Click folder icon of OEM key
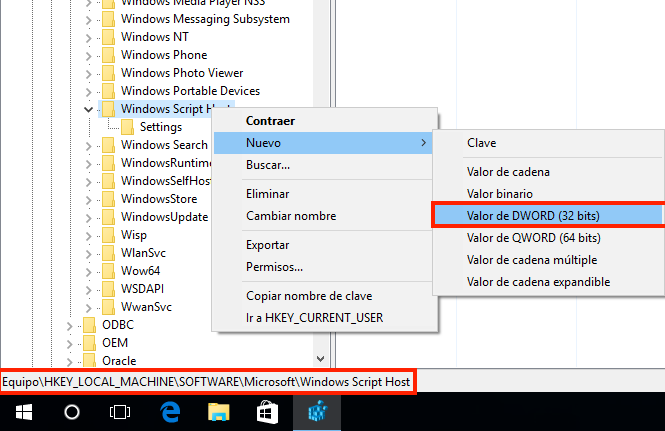This screenshot has height=431, width=665. [x=89, y=343]
